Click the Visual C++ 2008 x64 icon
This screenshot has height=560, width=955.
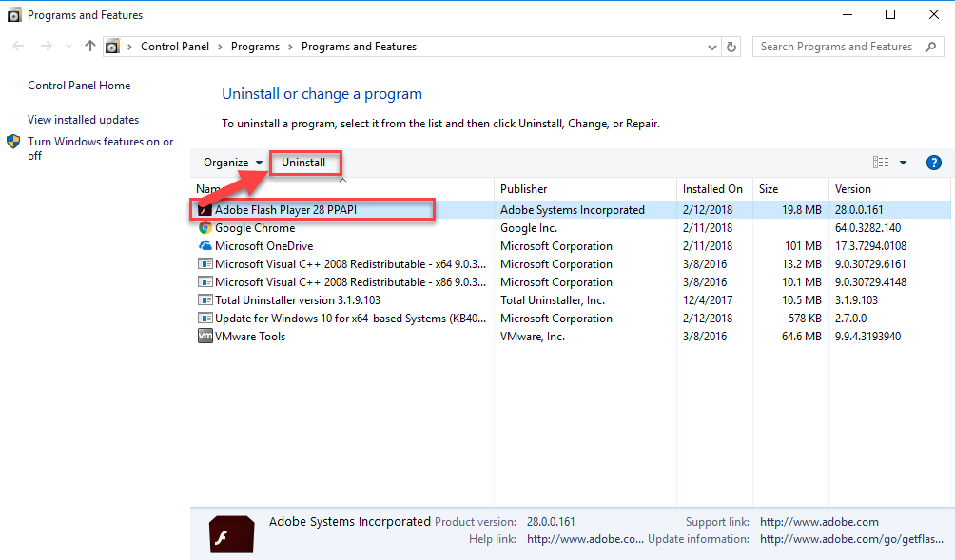coord(205,264)
